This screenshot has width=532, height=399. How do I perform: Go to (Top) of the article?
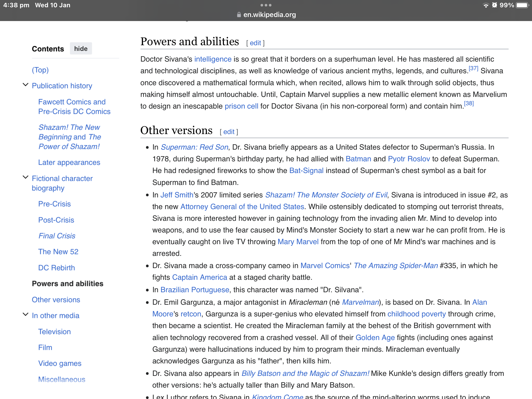(x=40, y=70)
